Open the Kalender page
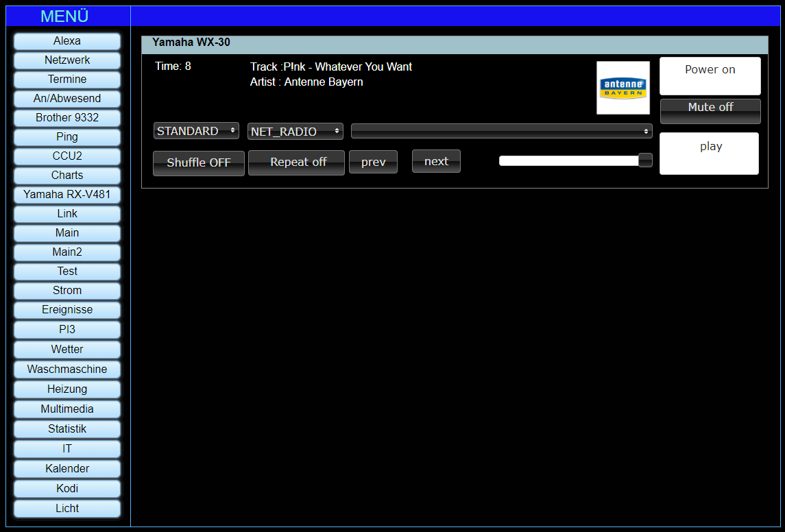The height and width of the screenshot is (532, 785). click(x=67, y=469)
